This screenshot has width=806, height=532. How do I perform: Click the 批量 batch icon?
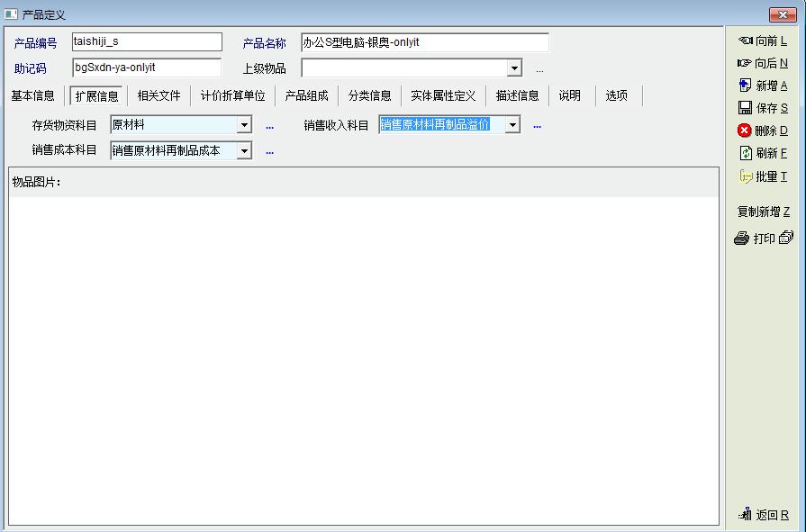(745, 176)
